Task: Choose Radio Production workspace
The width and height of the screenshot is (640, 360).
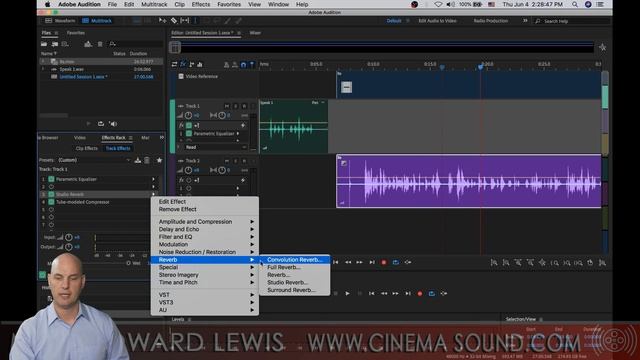Action: coord(491,20)
